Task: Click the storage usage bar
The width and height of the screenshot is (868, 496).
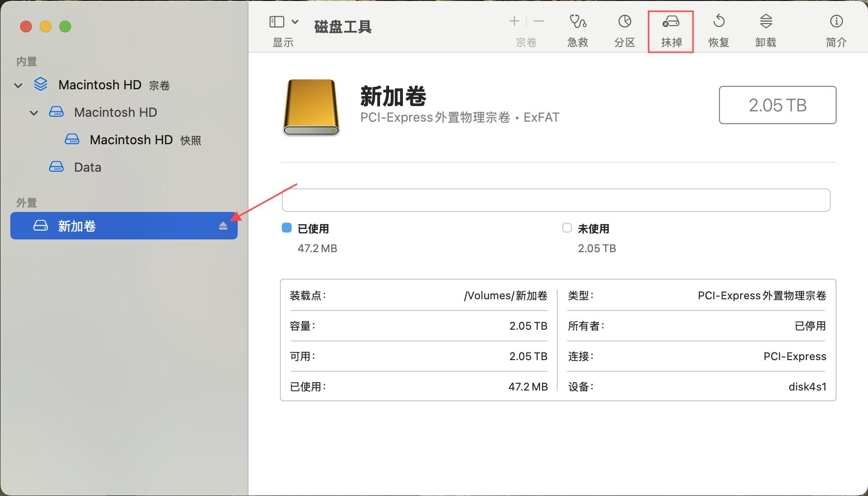Action: tap(555, 200)
